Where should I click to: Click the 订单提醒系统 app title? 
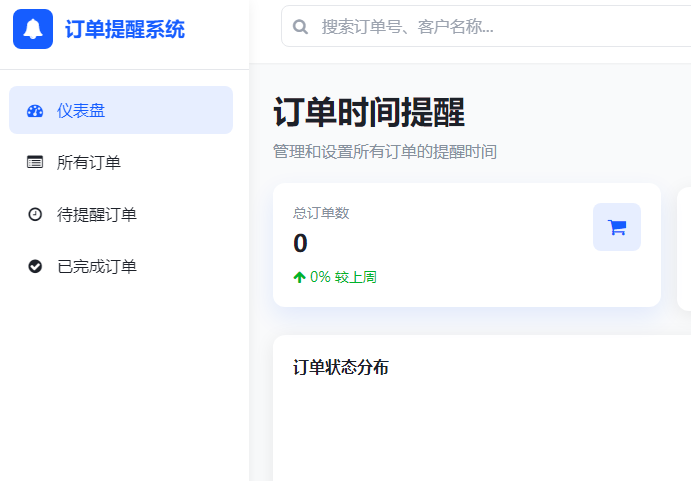point(125,29)
